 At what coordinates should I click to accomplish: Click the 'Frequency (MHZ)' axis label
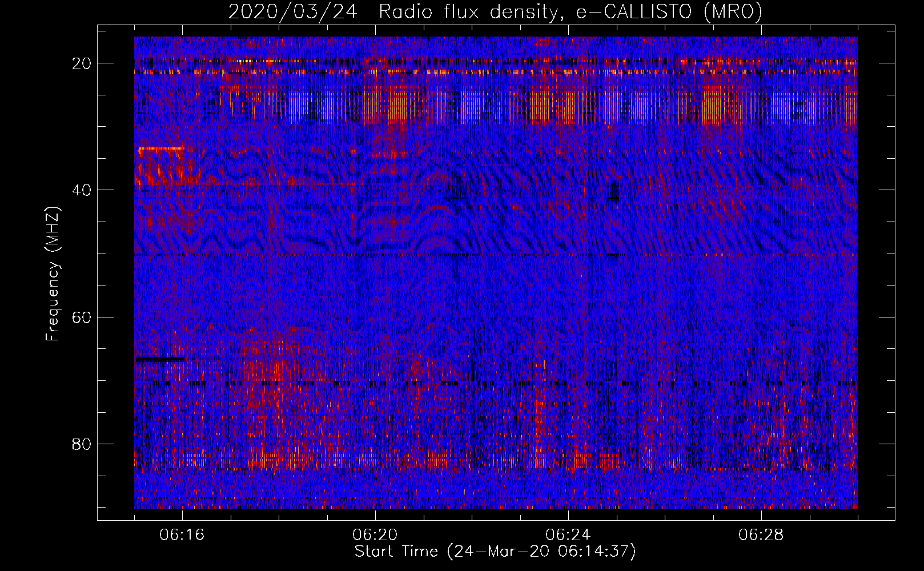coord(53,274)
